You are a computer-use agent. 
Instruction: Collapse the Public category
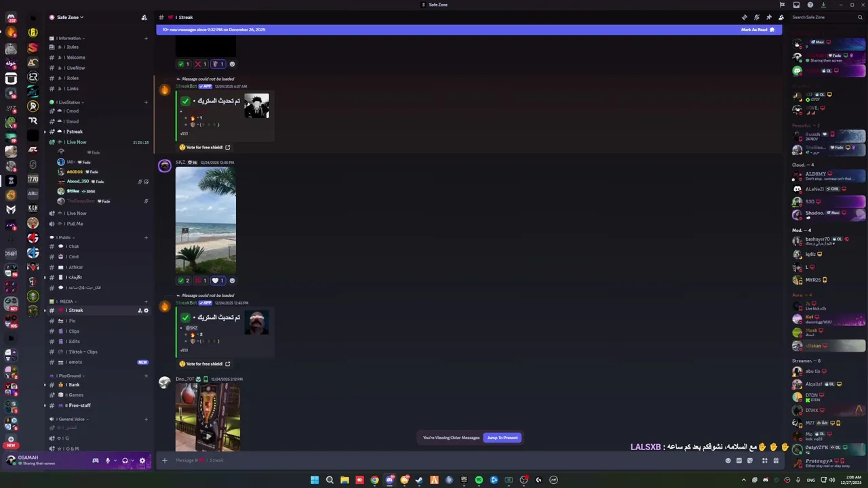point(63,238)
